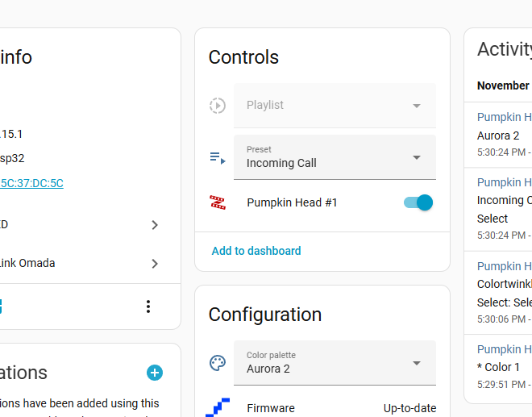
Task: Click the color palette icon
Action: click(217, 363)
